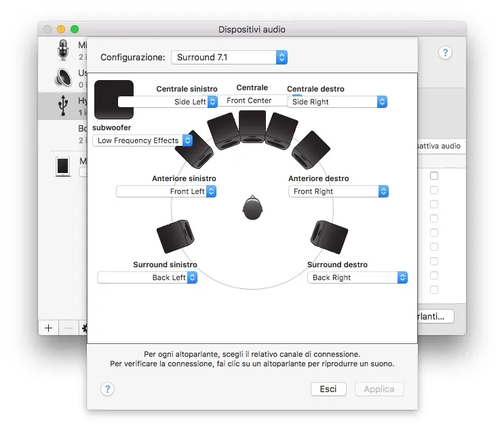This screenshot has width=504, height=424.
Task: Click the plus button to add device
Action: click(48, 327)
